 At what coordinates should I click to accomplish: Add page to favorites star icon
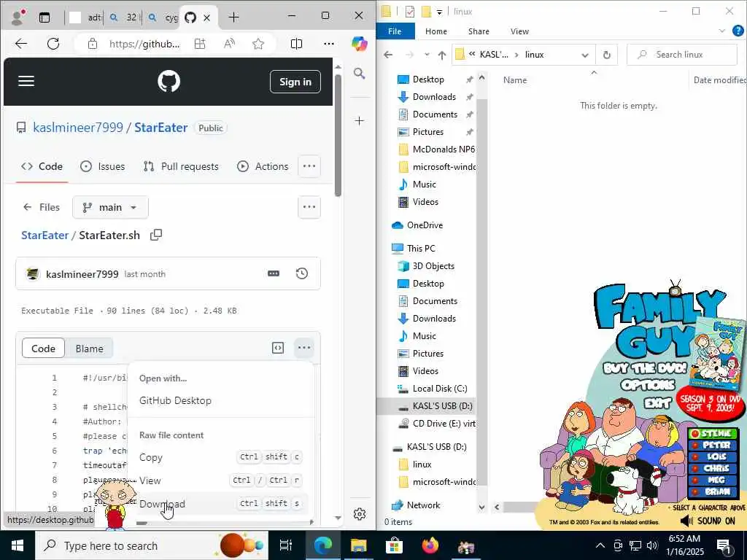pyautogui.click(x=258, y=44)
